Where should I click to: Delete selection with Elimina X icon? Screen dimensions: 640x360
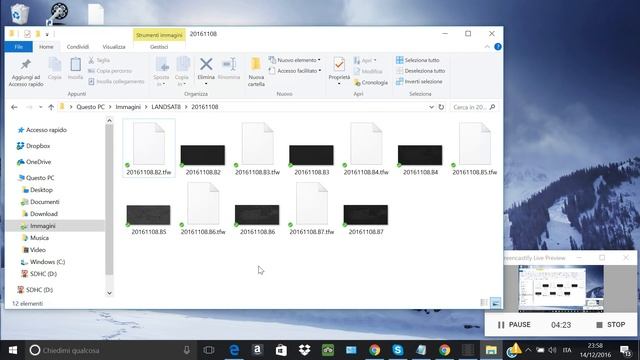pyautogui.click(x=206, y=64)
